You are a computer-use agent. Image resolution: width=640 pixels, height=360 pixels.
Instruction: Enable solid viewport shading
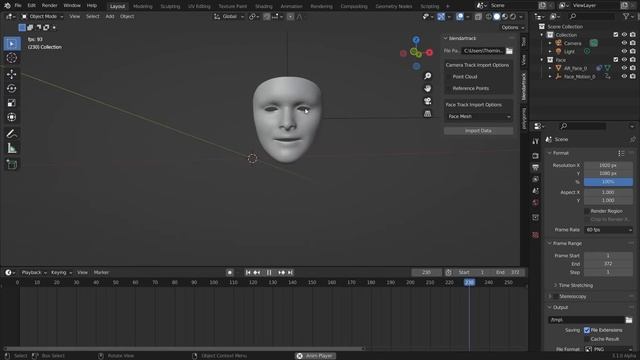point(497,17)
